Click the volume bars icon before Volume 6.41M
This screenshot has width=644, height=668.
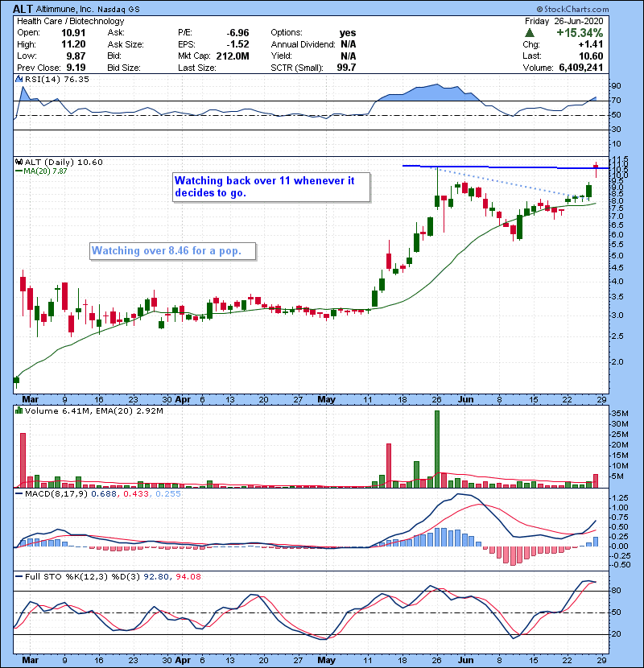pyautogui.click(x=19, y=410)
